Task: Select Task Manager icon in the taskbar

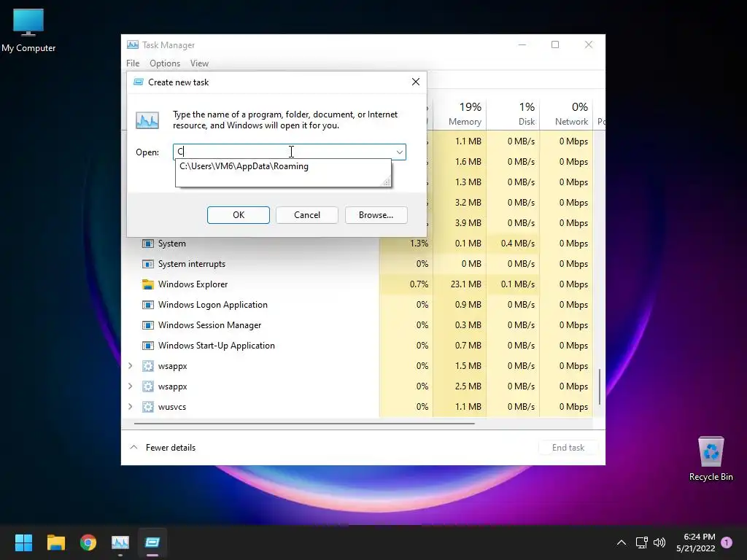Action: click(120, 542)
